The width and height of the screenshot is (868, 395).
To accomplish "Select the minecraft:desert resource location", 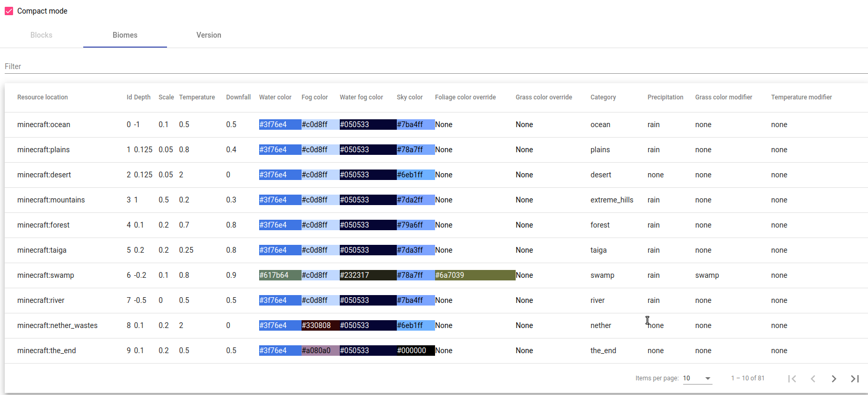I will pos(44,175).
